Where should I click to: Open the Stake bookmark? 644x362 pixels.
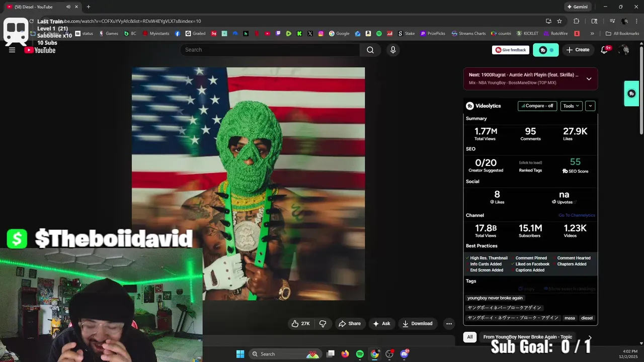(407, 34)
